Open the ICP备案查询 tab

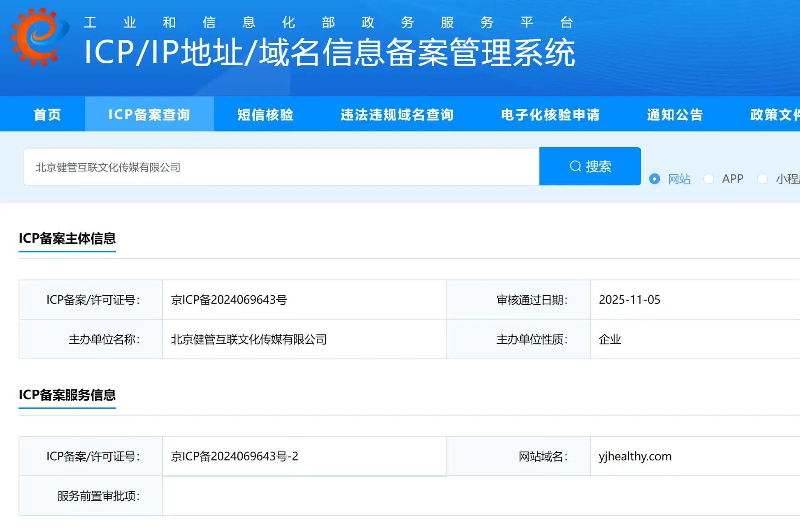tap(149, 114)
